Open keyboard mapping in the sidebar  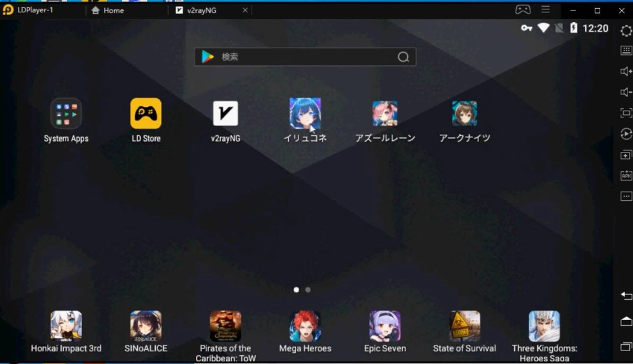pyautogui.click(x=626, y=51)
